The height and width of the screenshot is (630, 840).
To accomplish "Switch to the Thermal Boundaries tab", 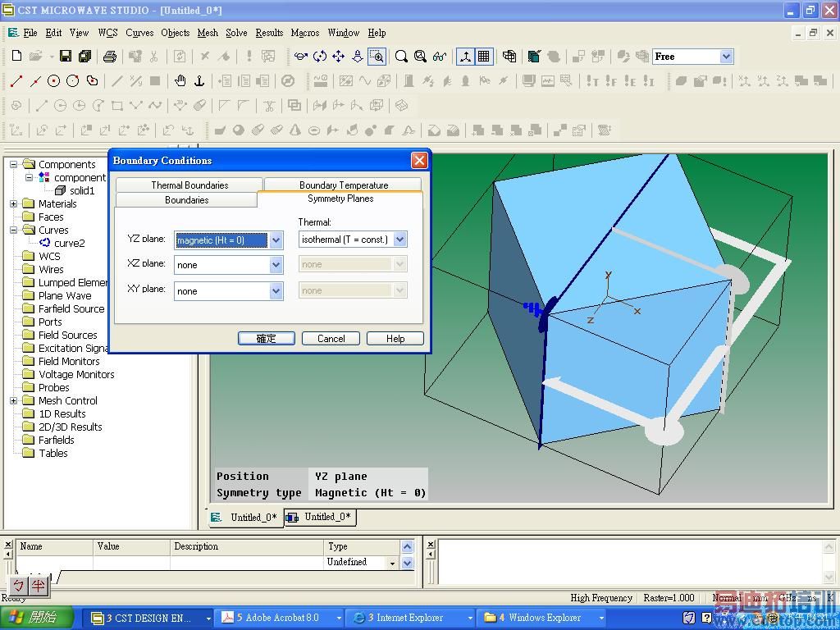I will [x=189, y=185].
